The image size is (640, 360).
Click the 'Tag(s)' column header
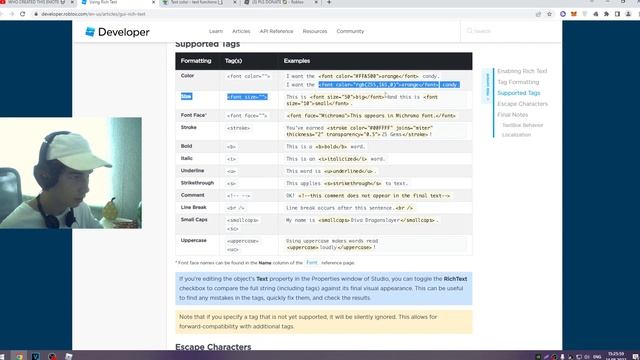pos(233,61)
